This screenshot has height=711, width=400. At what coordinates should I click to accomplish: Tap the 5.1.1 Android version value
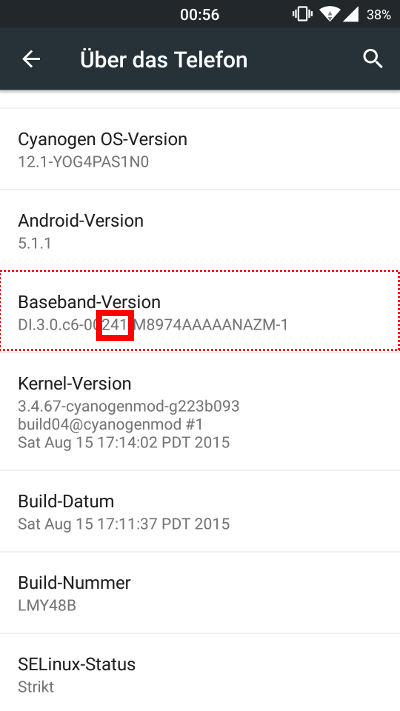(34, 243)
